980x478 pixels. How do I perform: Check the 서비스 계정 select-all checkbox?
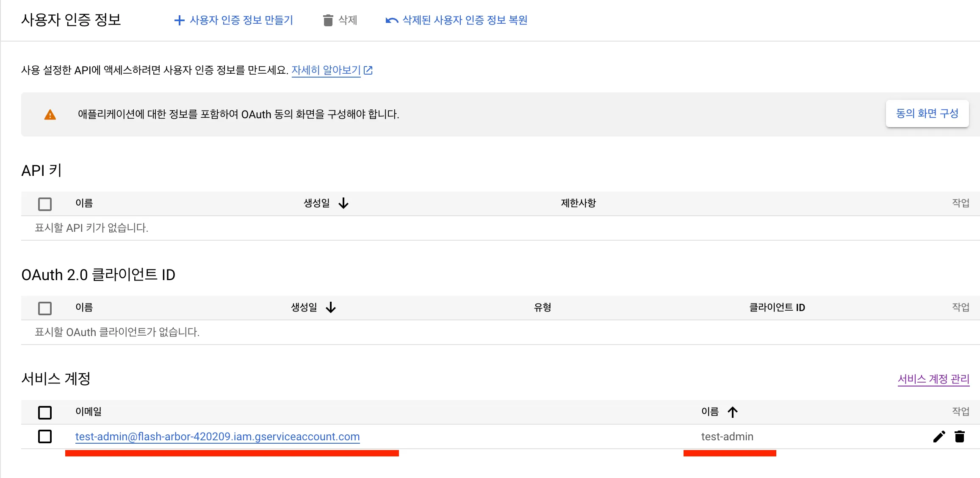45,411
